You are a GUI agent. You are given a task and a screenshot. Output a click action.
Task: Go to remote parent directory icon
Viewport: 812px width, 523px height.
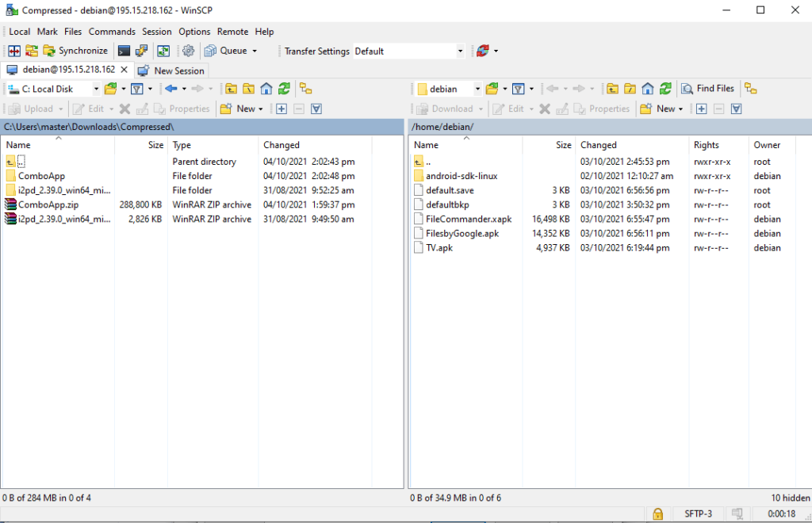(612, 89)
